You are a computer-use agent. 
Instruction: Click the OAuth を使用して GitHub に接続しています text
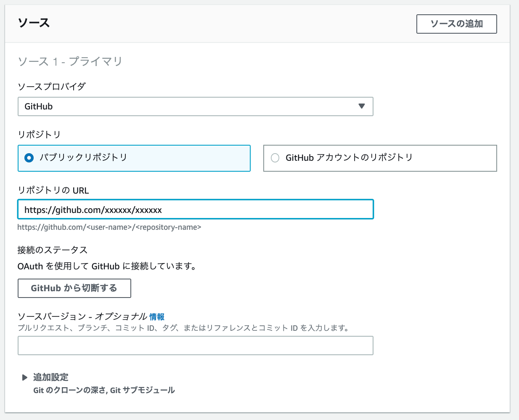coord(107,266)
